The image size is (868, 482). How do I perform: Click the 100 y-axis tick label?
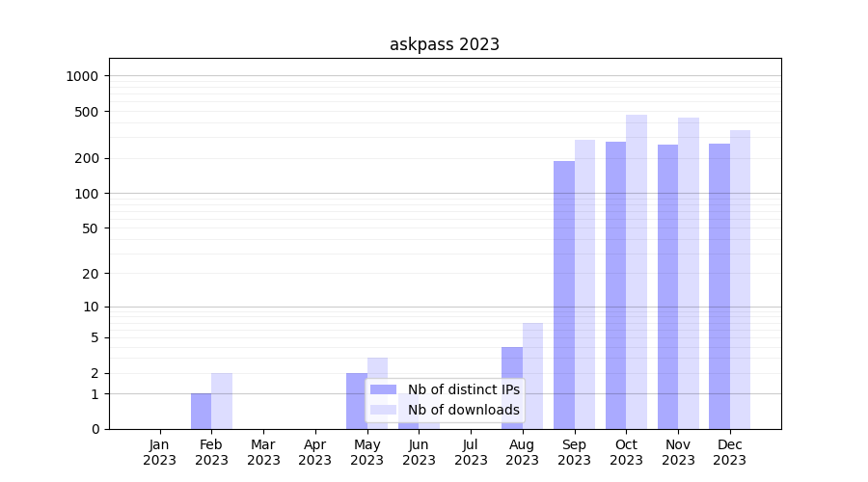click(x=87, y=194)
